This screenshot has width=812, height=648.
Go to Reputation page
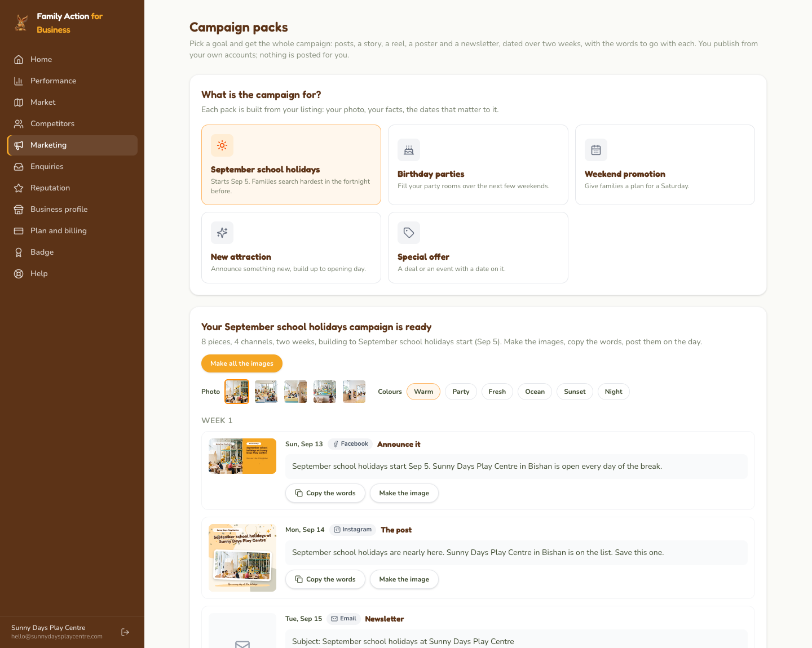coord(72,188)
